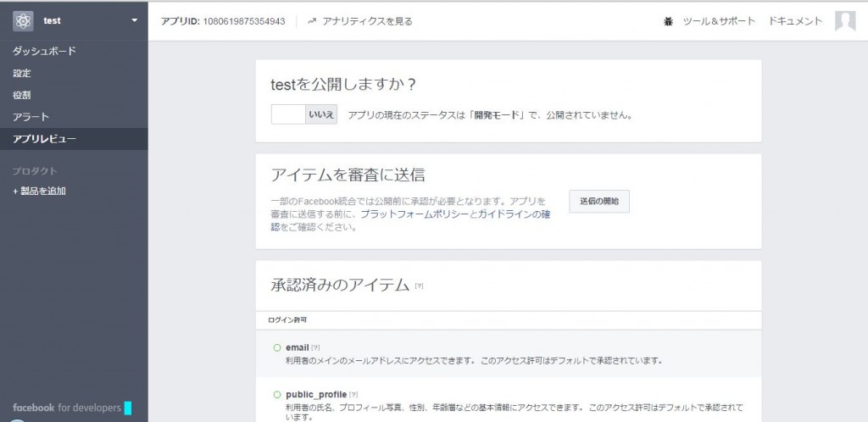
Task: Open the test app selector dropdown arrow
Action: click(135, 21)
